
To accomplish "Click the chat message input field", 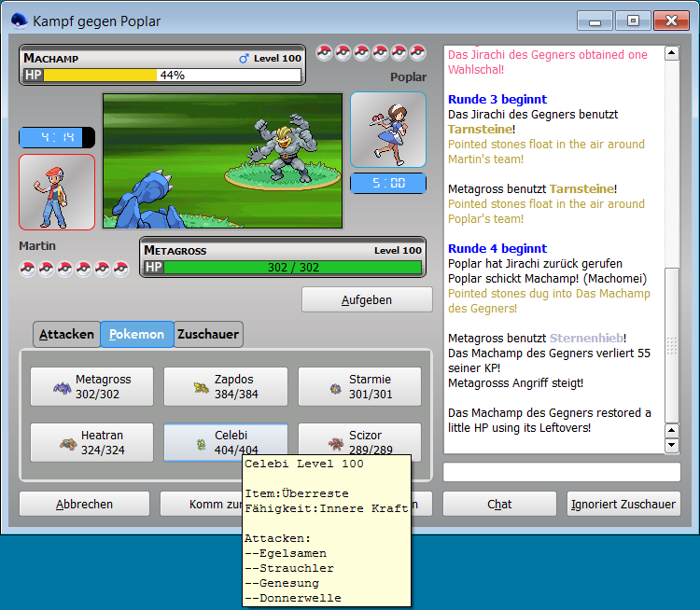I will [561, 472].
